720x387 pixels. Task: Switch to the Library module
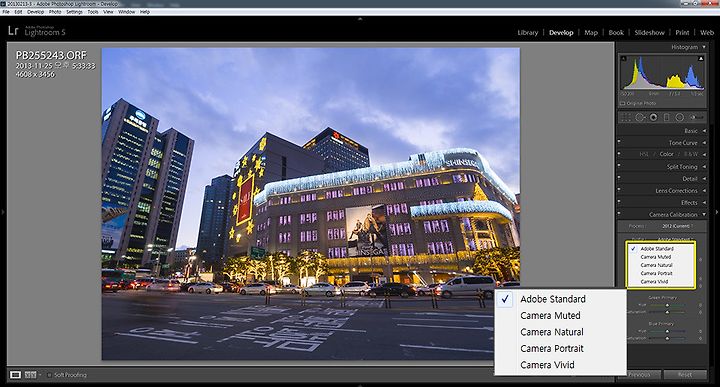click(x=528, y=33)
